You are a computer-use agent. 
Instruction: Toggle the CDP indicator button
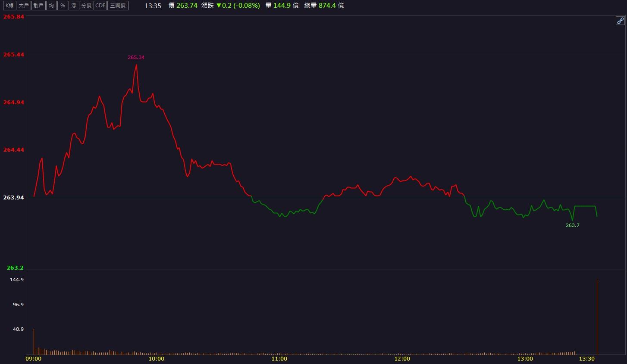100,6
